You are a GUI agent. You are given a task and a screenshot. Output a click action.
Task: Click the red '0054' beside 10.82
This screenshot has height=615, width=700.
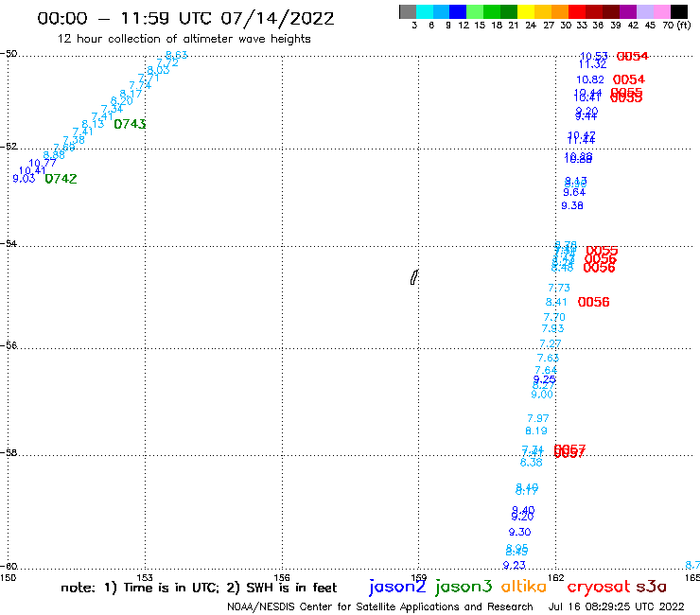click(x=628, y=79)
